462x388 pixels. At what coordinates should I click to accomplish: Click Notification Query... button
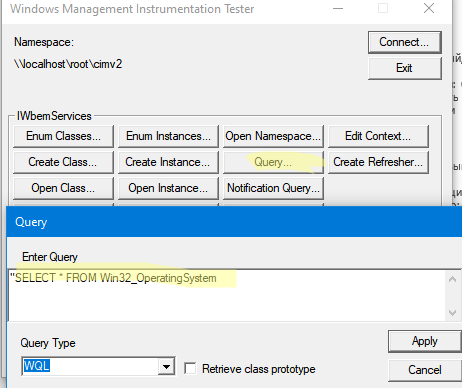[x=273, y=188]
